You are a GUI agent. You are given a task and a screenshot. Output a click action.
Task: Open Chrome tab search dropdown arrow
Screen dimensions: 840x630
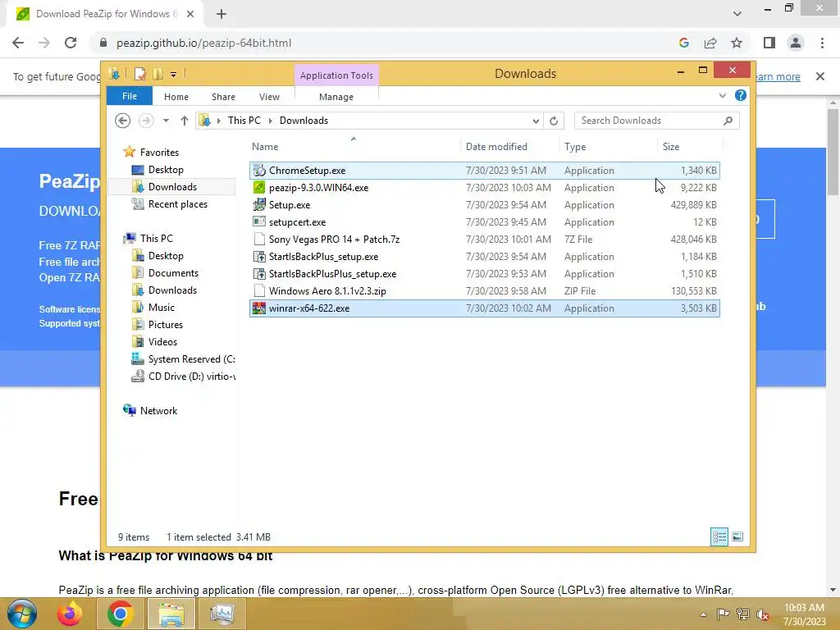pyautogui.click(x=737, y=14)
